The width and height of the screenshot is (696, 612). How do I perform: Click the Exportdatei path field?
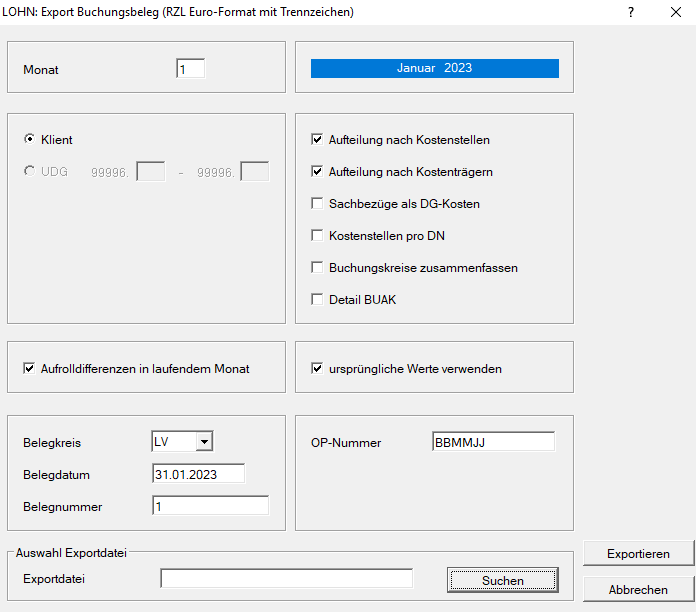(286, 578)
